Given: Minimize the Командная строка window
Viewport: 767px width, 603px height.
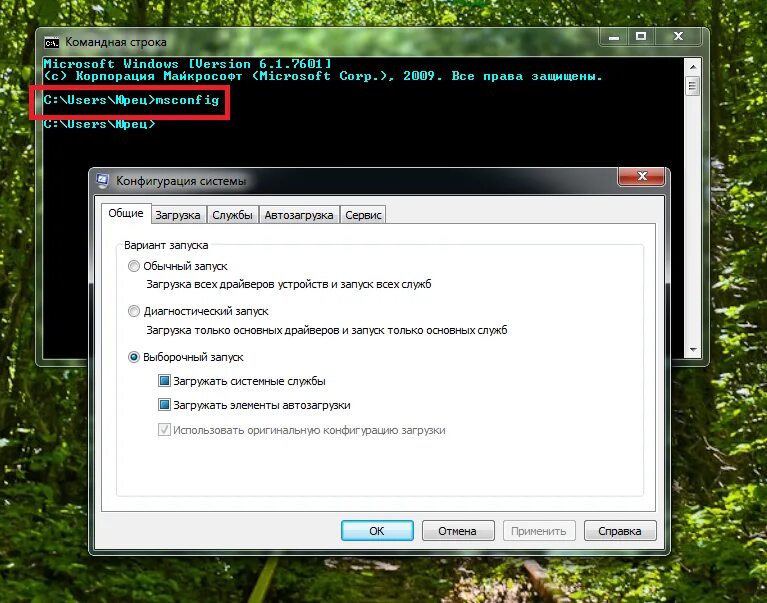Looking at the screenshot, I should coord(614,37).
